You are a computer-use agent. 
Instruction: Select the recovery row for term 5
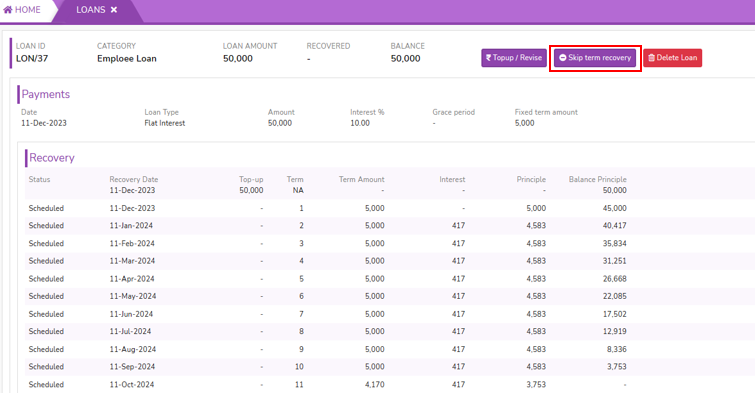[327, 278]
